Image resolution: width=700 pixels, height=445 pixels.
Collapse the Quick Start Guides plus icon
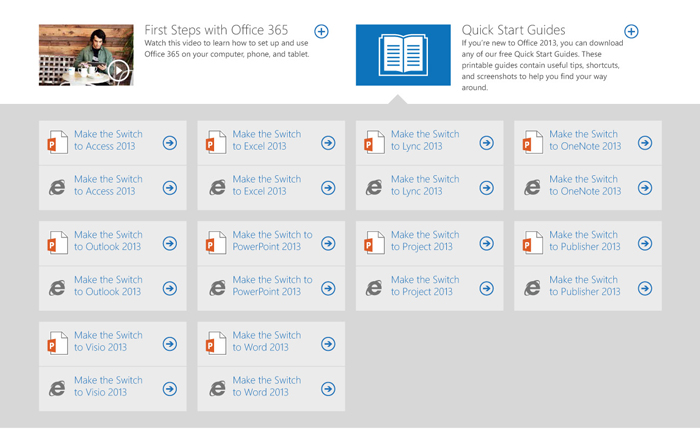tap(631, 31)
